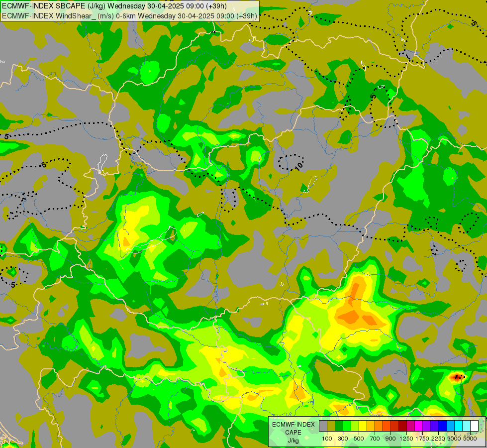Click the legend value 1750
Screen dimensions: 487x448
[422, 439]
